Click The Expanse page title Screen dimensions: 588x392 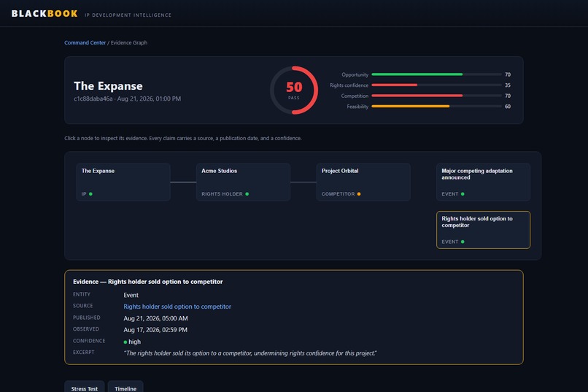click(x=108, y=86)
